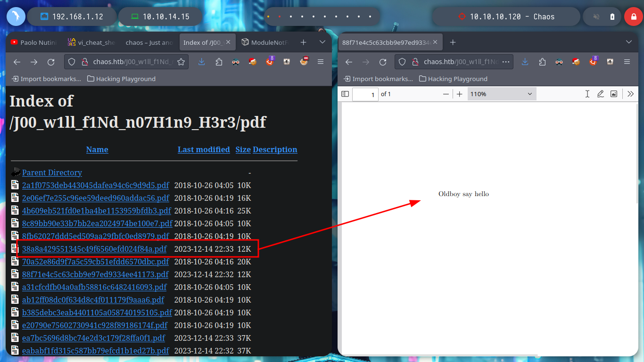Click the muted volume icon in top bar
Image resolution: width=644 pixels, height=362 pixels.
tap(596, 16)
